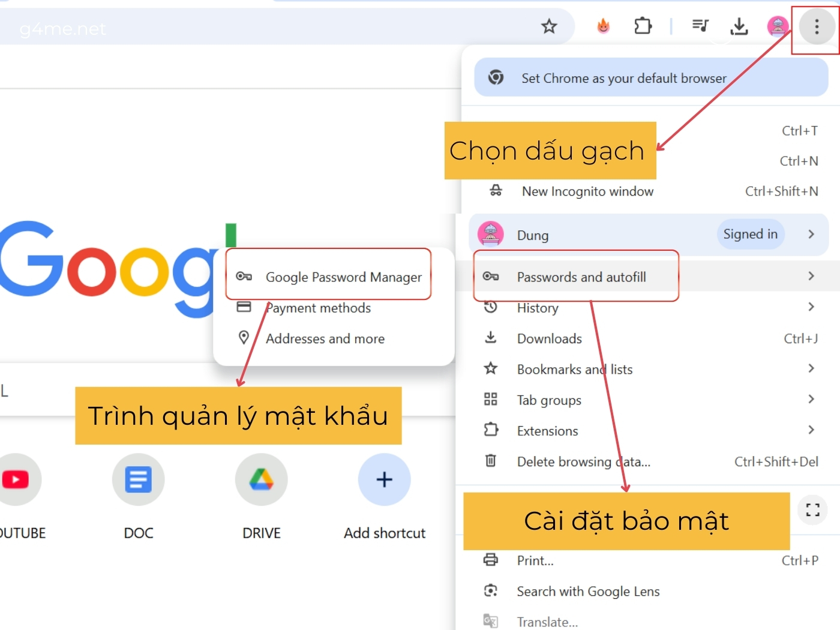Open the flame extension icon in toolbar
840x630 pixels.
click(x=603, y=26)
